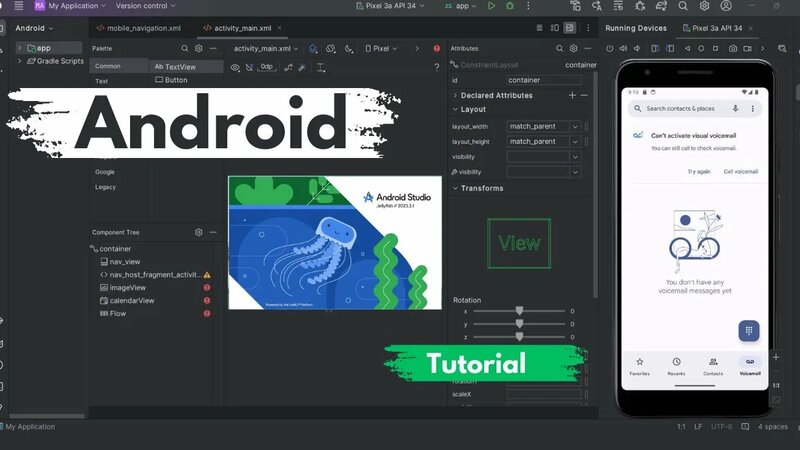Viewport: 800px width, 450px height.
Task: Tap Try again for voicemail
Action: click(x=699, y=171)
